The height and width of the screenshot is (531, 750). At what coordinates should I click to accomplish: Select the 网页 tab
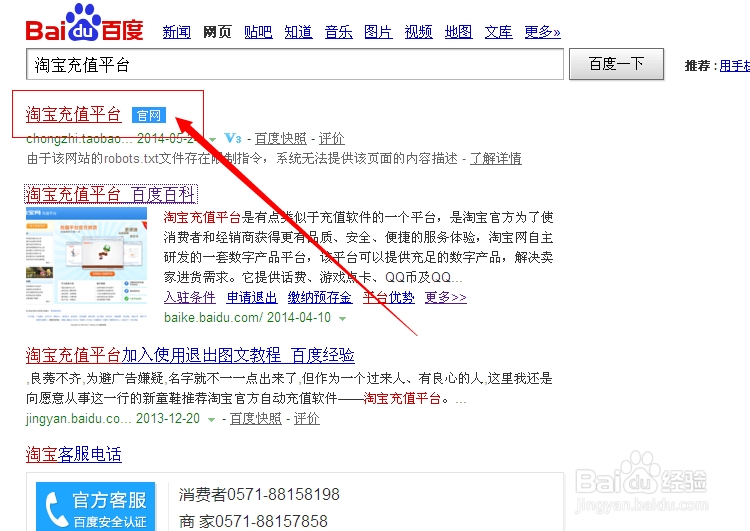(217, 32)
